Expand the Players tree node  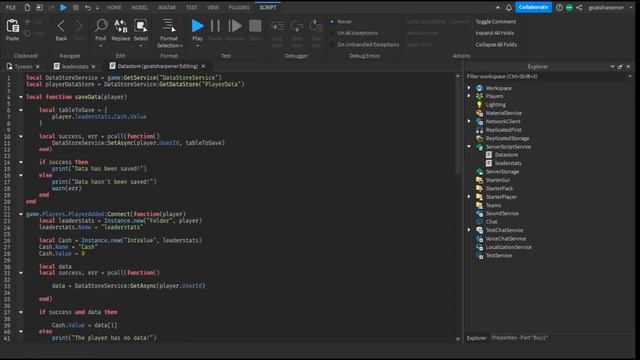469,96
